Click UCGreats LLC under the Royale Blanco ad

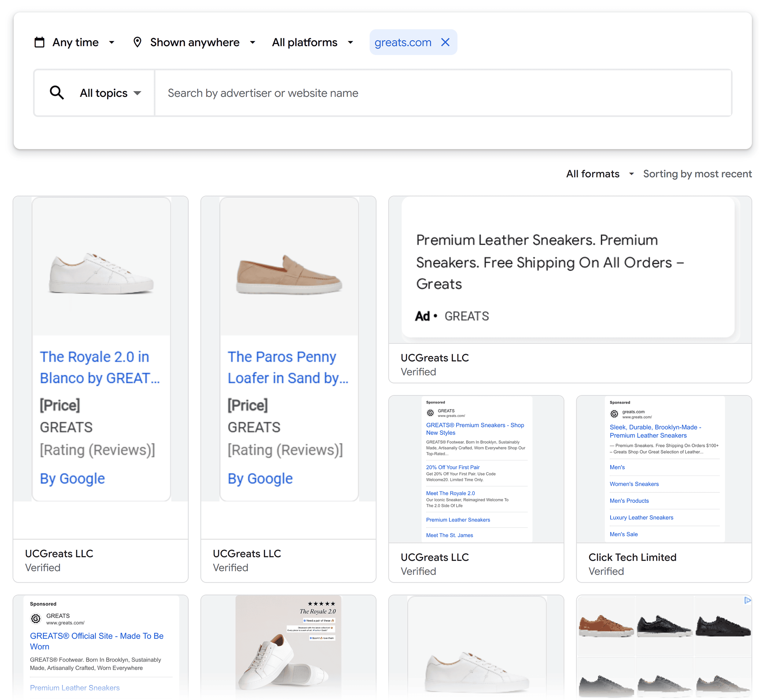[x=59, y=553]
